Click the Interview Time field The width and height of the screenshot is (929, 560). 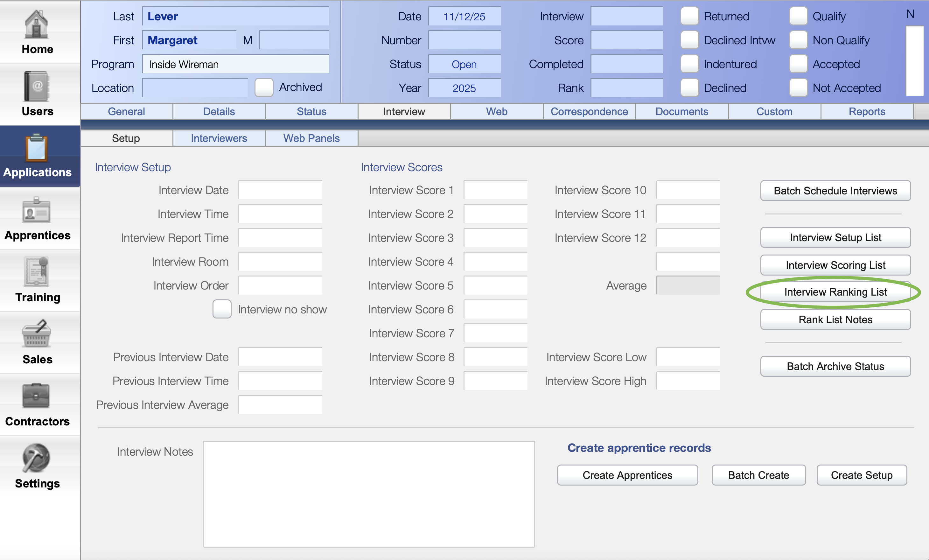tap(281, 214)
